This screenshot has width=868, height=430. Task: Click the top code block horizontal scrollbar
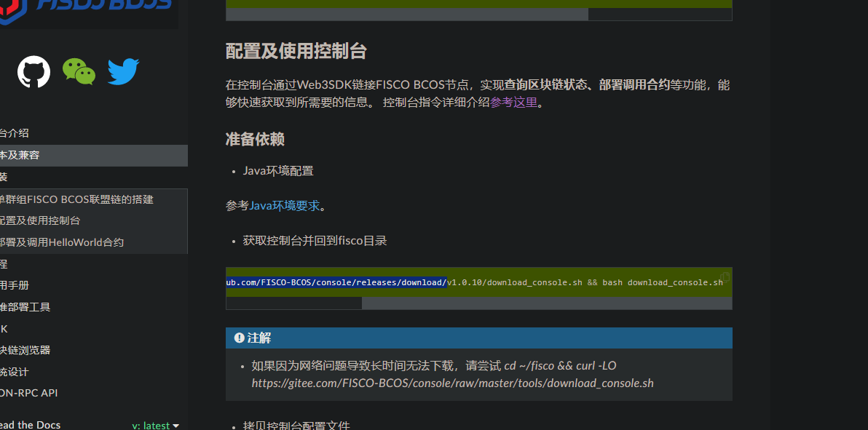click(x=407, y=15)
